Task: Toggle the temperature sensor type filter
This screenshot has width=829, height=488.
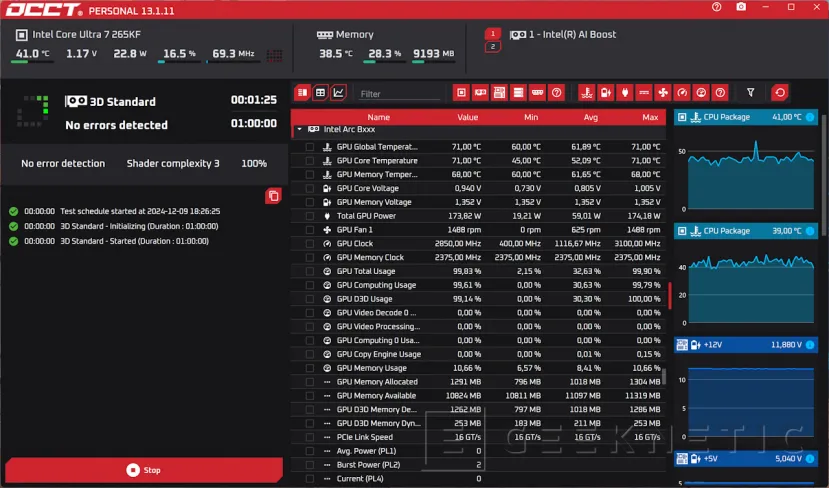Action: coord(586,93)
